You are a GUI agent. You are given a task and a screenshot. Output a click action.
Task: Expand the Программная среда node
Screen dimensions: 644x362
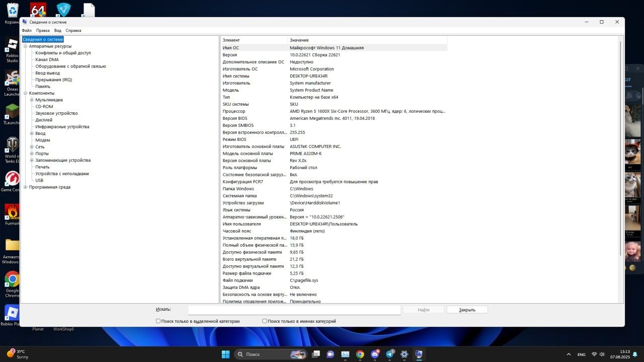[x=25, y=187]
